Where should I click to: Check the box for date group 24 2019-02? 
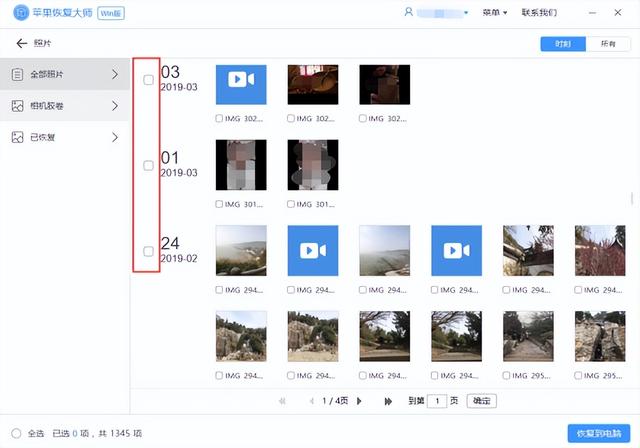pos(149,251)
